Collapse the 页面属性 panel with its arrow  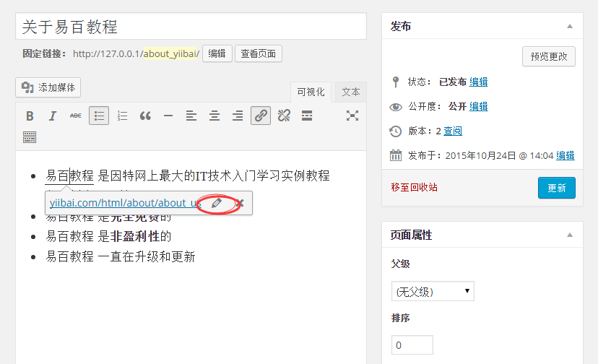click(569, 235)
